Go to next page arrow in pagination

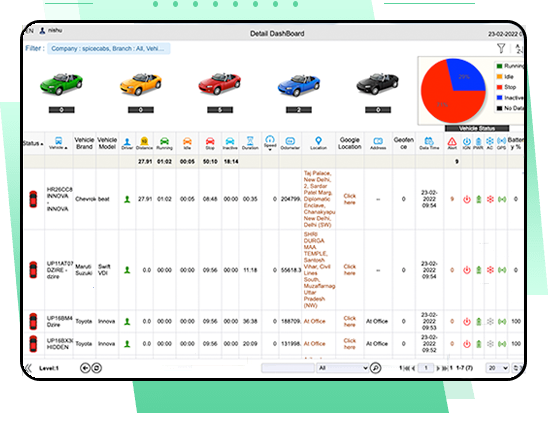pyautogui.click(x=438, y=368)
